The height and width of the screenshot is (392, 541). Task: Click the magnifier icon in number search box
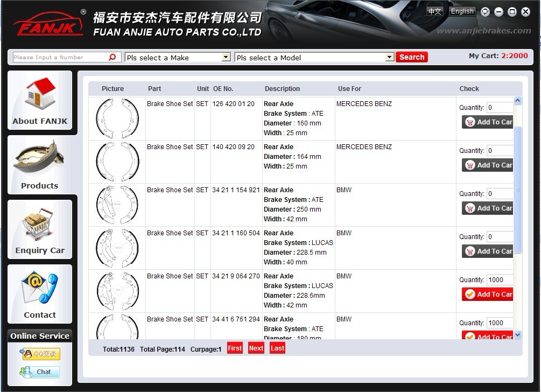coord(113,57)
